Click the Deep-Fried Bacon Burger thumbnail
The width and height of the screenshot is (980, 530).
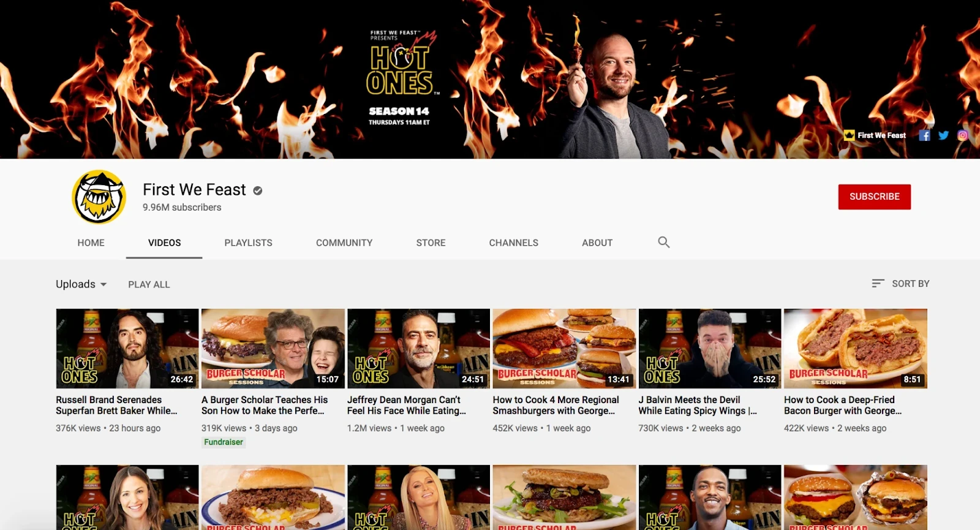[855, 349]
